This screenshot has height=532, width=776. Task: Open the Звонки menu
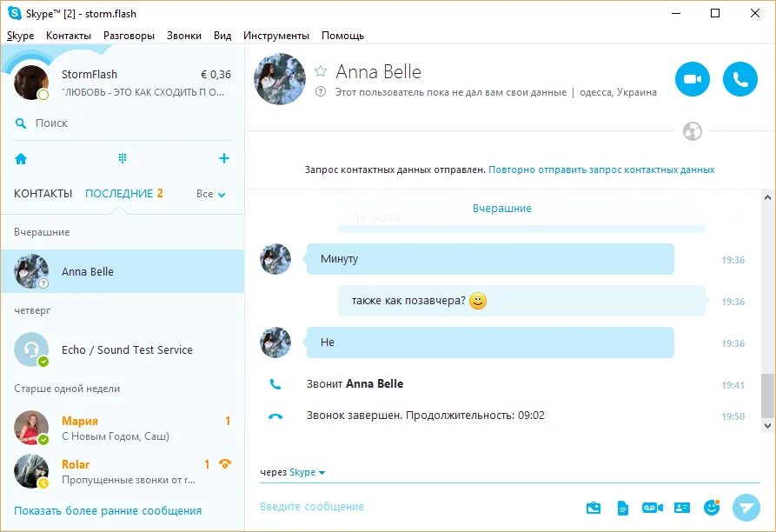(183, 36)
